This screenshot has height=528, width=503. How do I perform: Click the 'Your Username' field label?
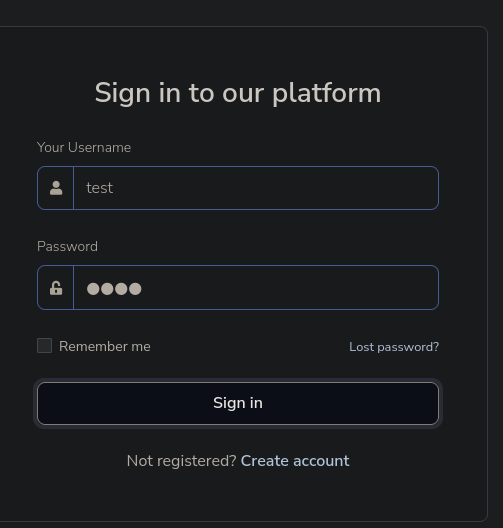click(84, 147)
